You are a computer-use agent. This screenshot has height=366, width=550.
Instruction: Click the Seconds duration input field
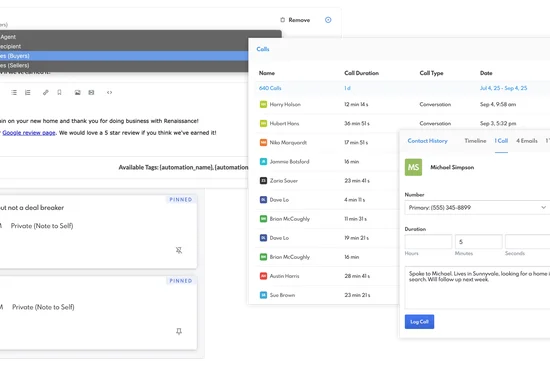(x=528, y=242)
